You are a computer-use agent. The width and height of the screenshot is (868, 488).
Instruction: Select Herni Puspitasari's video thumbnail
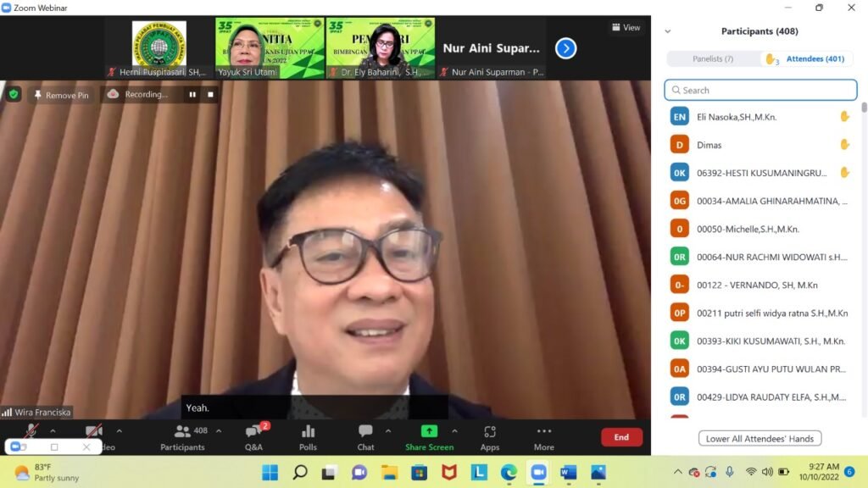[159, 48]
